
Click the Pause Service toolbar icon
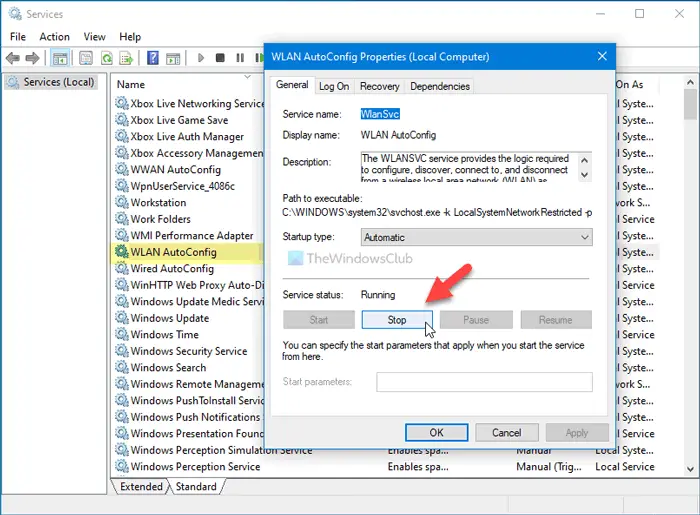[x=240, y=58]
